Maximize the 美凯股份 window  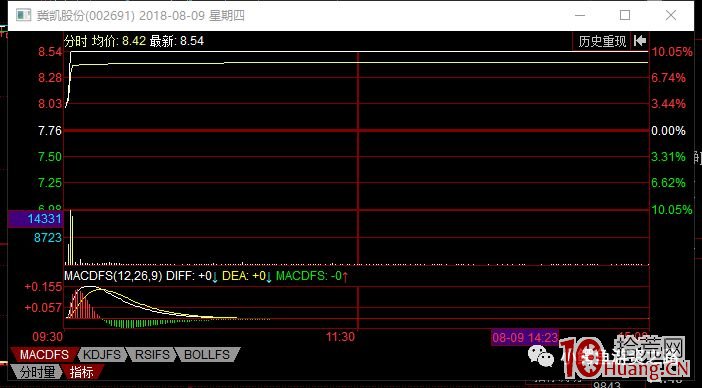pos(625,15)
